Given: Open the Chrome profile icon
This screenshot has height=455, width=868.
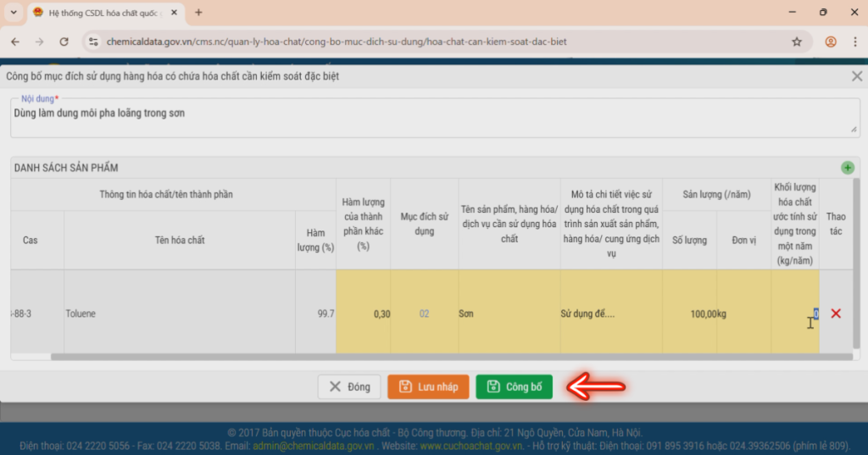Looking at the screenshot, I should coord(831,42).
